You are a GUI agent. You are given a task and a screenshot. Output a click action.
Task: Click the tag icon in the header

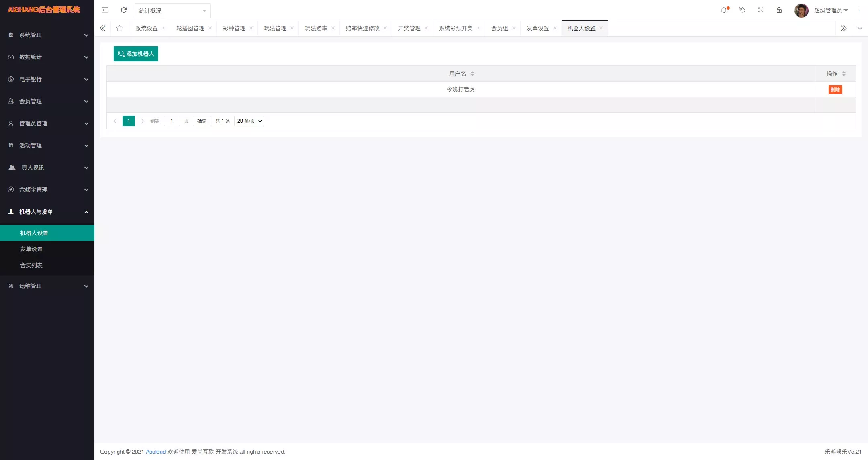[742, 10]
